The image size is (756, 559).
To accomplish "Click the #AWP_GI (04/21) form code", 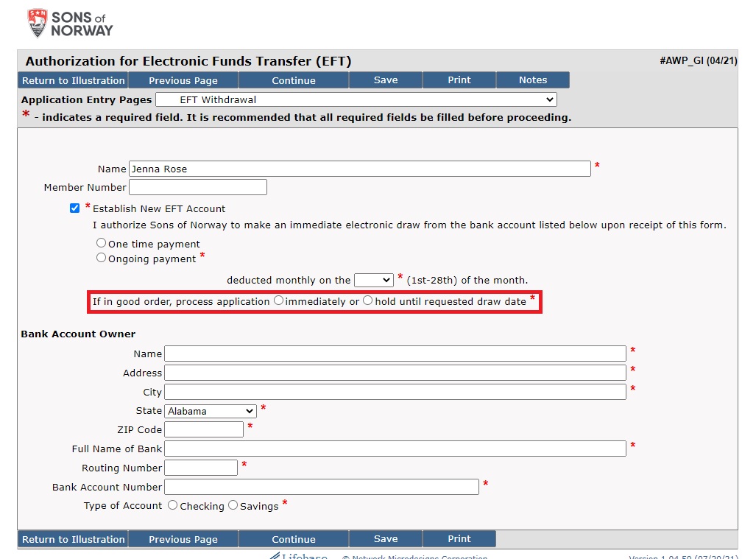I will pyautogui.click(x=699, y=61).
